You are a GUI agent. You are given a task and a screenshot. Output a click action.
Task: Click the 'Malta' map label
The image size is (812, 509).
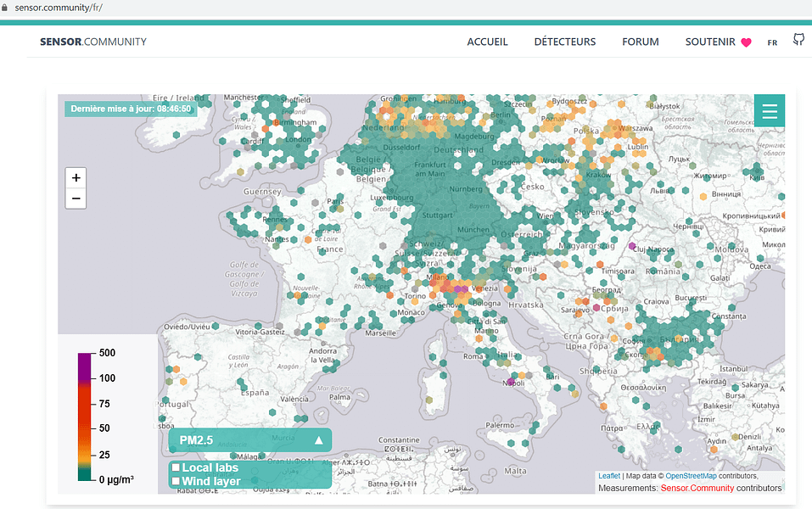[515, 471]
